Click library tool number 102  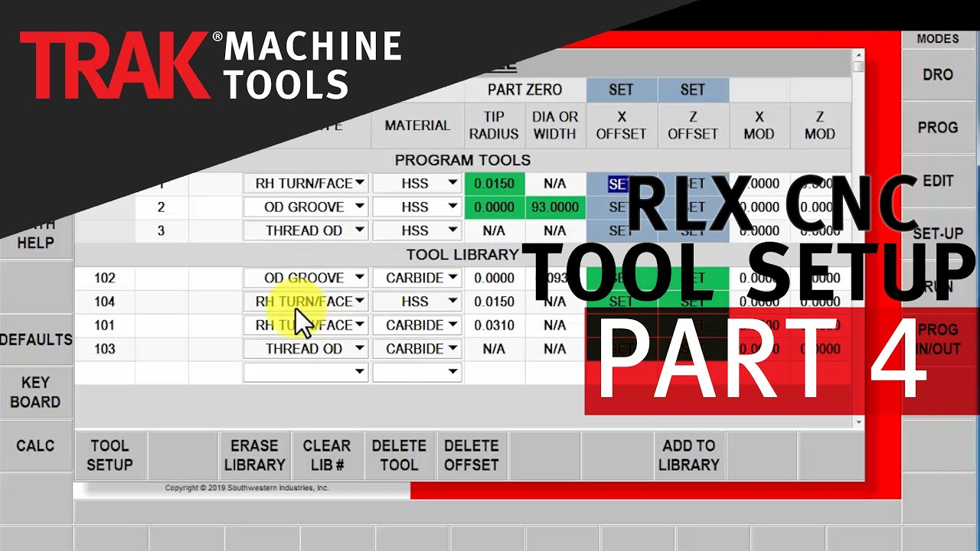pyautogui.click(x=105, y=278)
